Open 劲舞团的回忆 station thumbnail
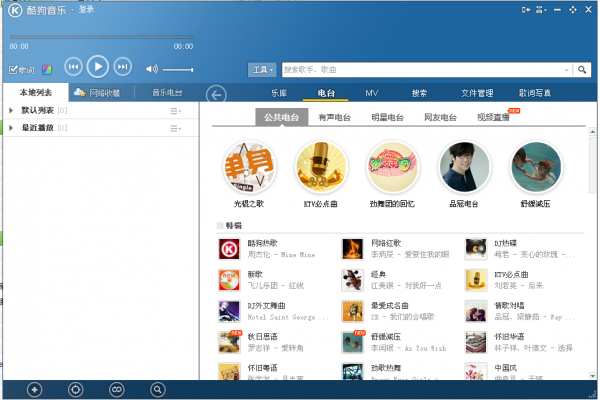This screenshot has height=400, width=600. 392,167
